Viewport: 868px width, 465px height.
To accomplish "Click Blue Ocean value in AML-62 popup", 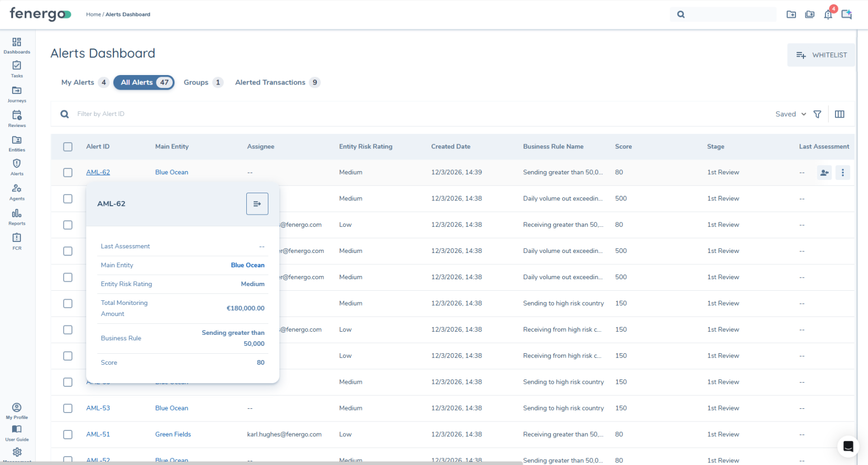I will point(248,265).
